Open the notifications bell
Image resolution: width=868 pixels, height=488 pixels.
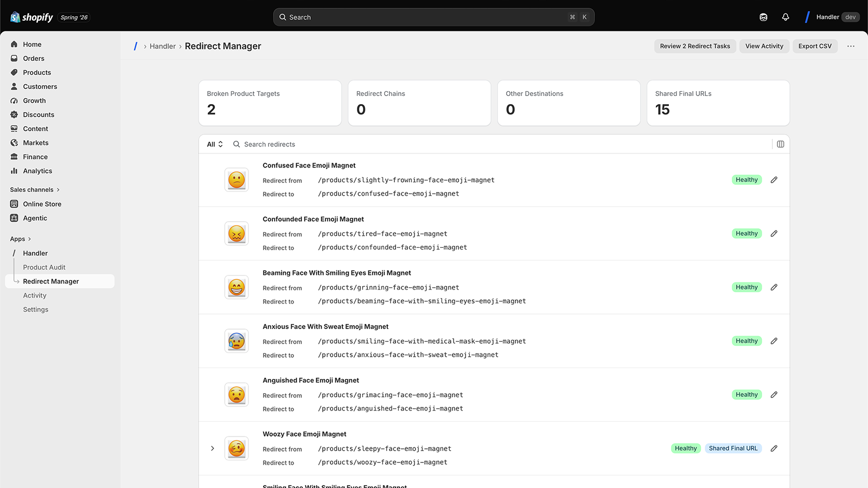786,17
